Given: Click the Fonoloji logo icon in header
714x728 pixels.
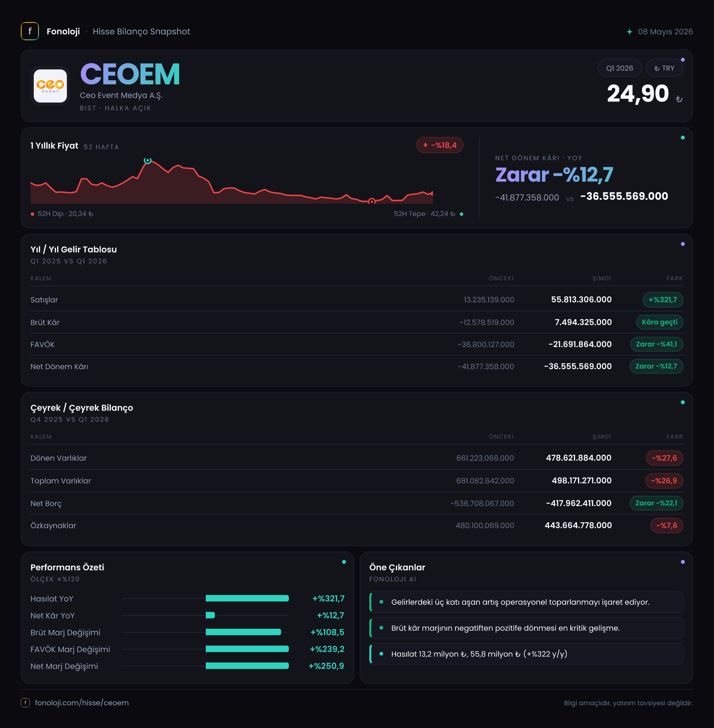Looking at the screenshot, I should 30,31.
